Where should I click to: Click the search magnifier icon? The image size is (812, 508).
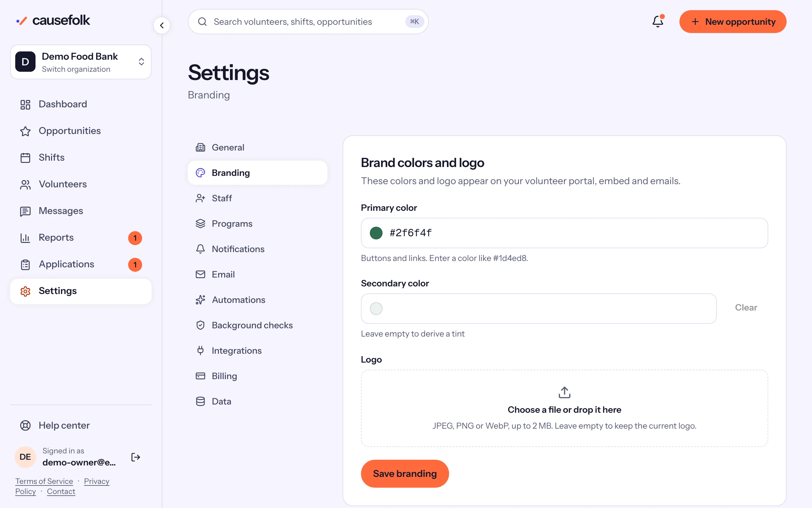[x=202, y=22]
